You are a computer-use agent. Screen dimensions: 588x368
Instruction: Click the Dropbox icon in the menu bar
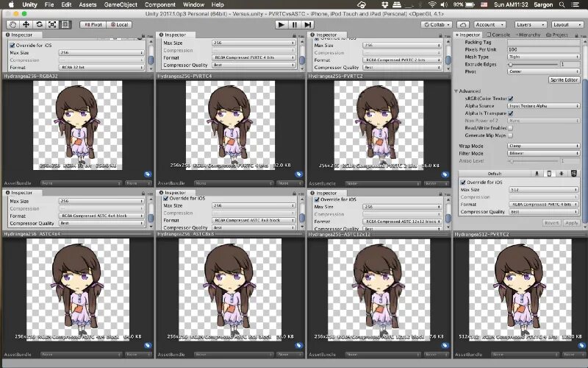tap(384, 4)
